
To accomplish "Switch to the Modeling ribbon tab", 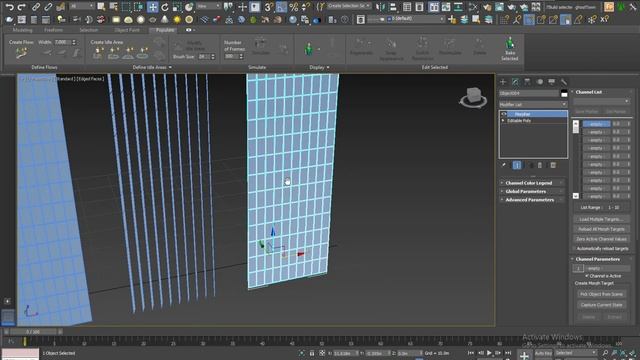I will (22, 30).
